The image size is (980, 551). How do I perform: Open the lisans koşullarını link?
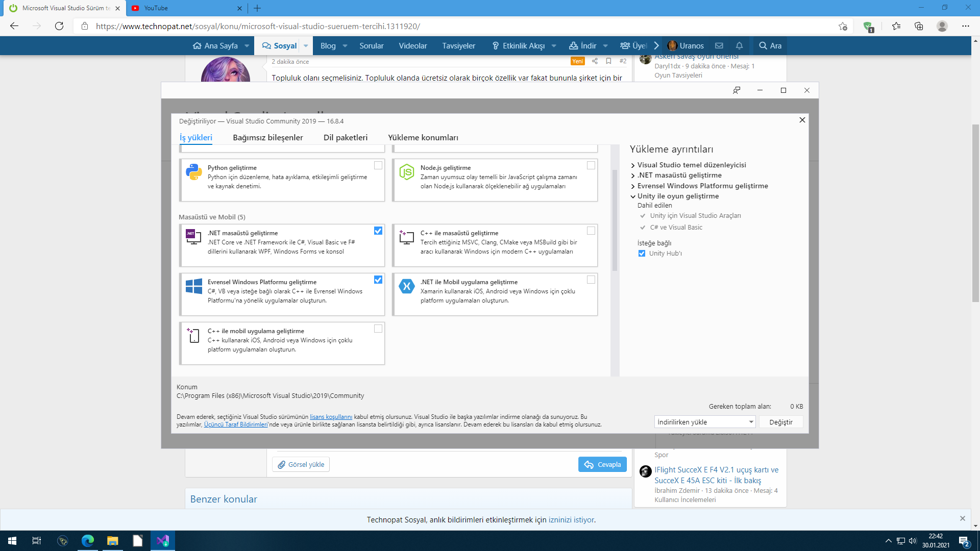tap(331, 417)
